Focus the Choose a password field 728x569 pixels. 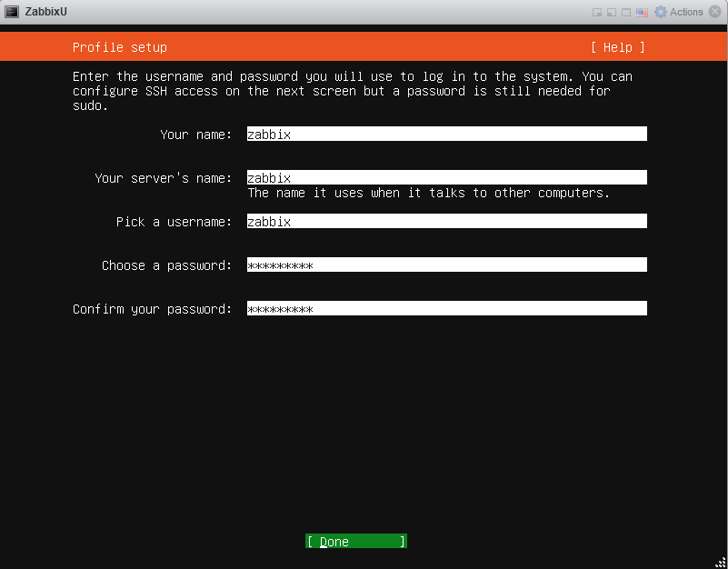coord(446,265)
